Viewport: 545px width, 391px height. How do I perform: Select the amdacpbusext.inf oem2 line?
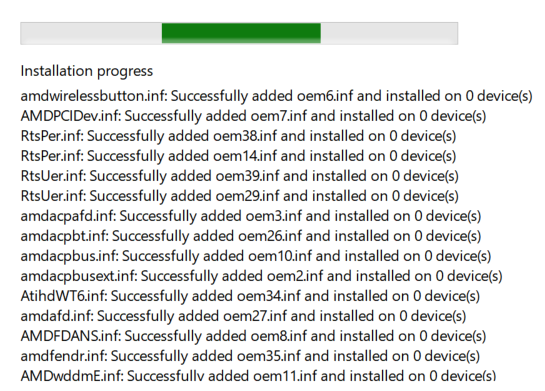(x=261, y=276)
